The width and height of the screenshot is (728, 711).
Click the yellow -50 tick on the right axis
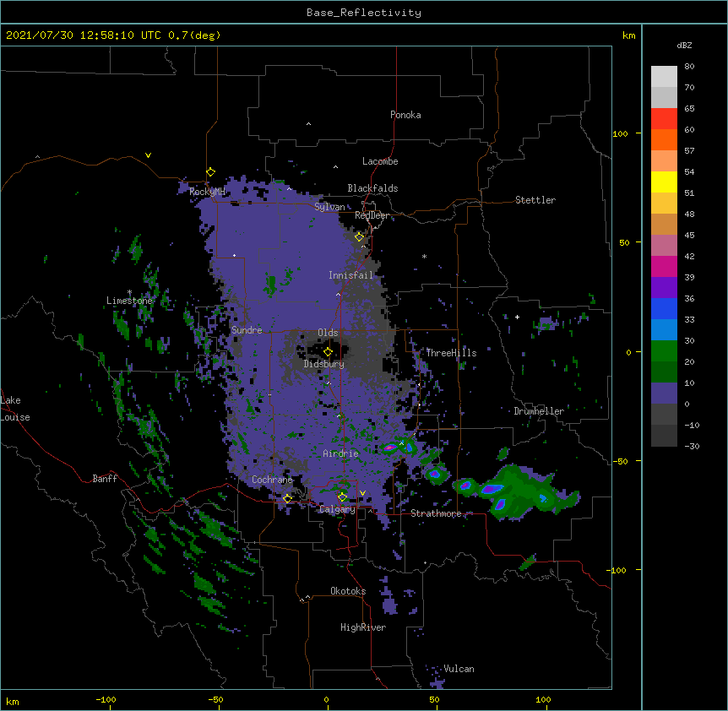620,461
